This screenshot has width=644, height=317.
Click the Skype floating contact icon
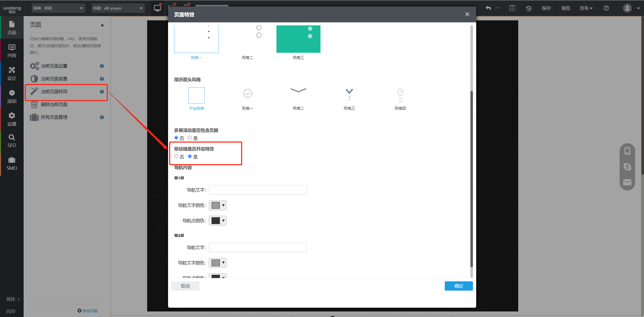pos(627,167)
